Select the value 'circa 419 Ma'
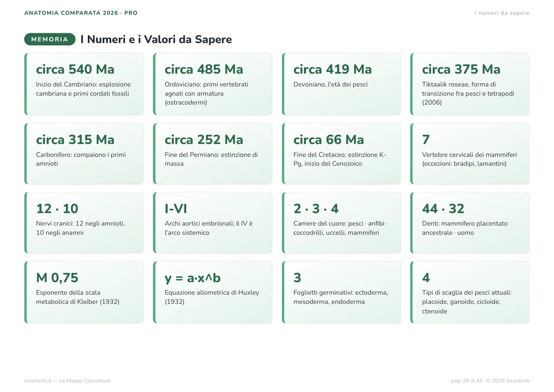The height and width of the screenshot is (392, 554). 332,69
